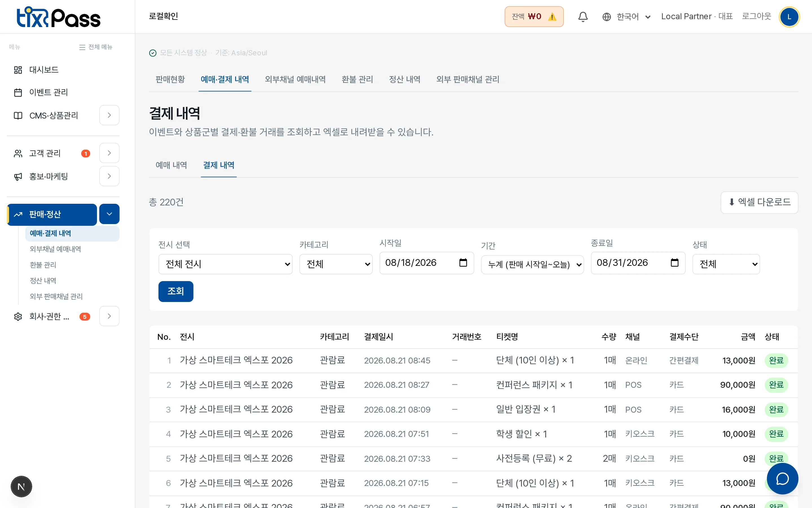Open 이벤트 관리 in the sidebar

(49, 92)
